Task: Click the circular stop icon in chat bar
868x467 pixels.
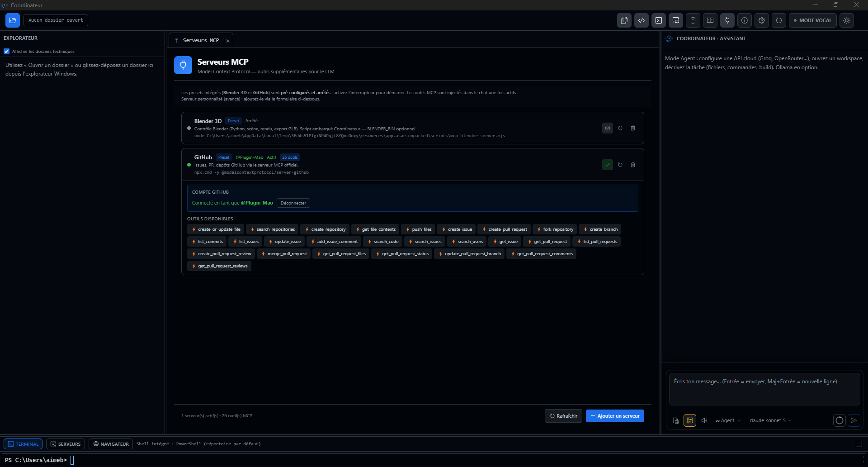Action: tap(840, 420)
